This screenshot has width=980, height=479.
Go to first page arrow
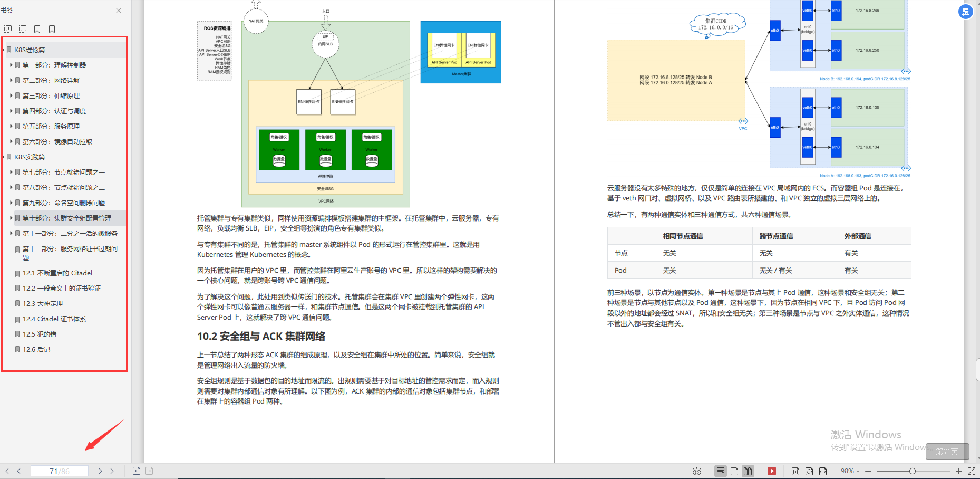pyautogui.click(x=6, y=471)
